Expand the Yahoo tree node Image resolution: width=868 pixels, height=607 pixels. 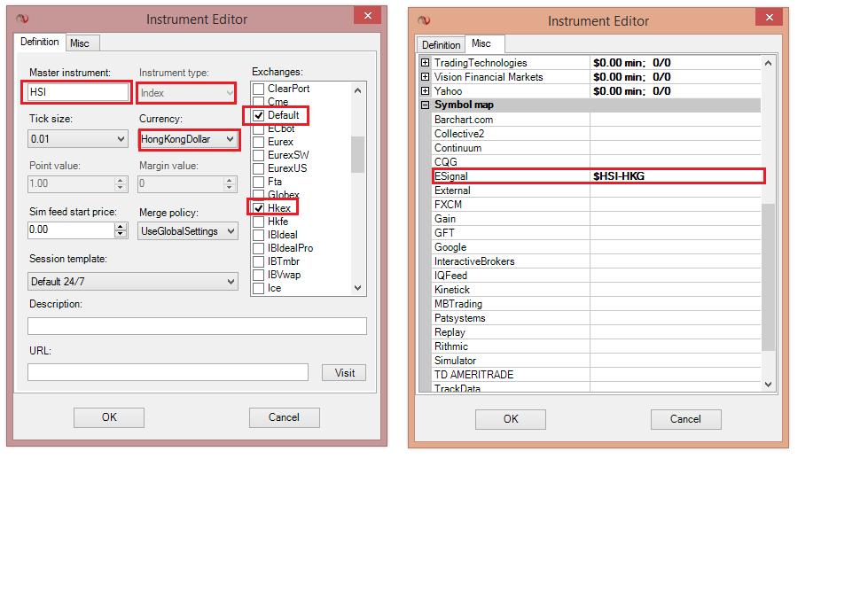[426, 90]
